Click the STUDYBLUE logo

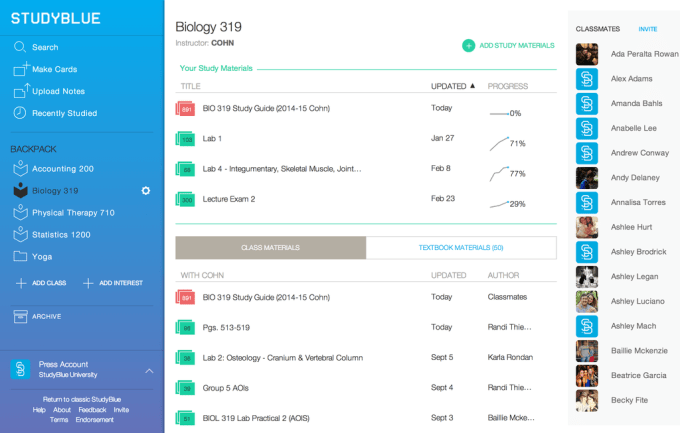click(x=56, y=18)
